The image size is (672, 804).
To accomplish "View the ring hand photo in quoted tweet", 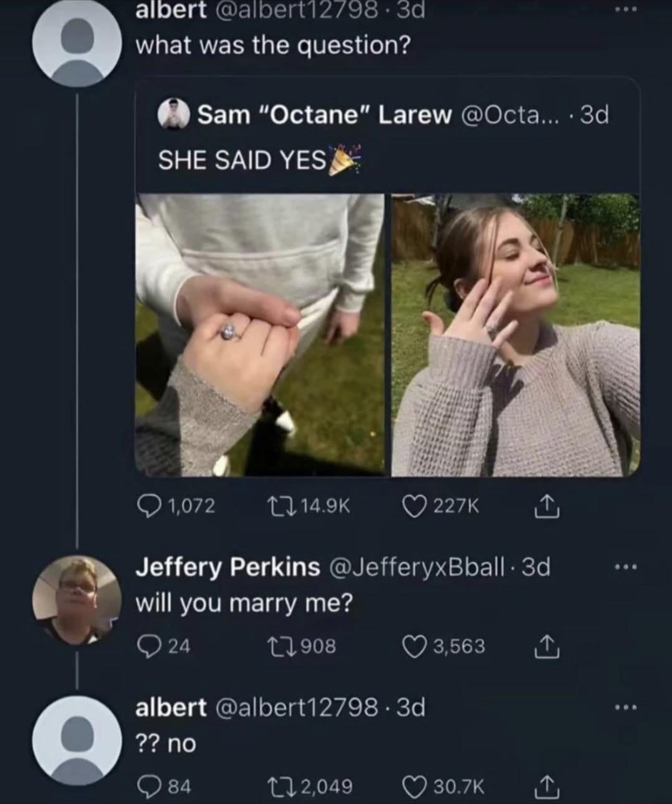I will (x=260, y=335).
